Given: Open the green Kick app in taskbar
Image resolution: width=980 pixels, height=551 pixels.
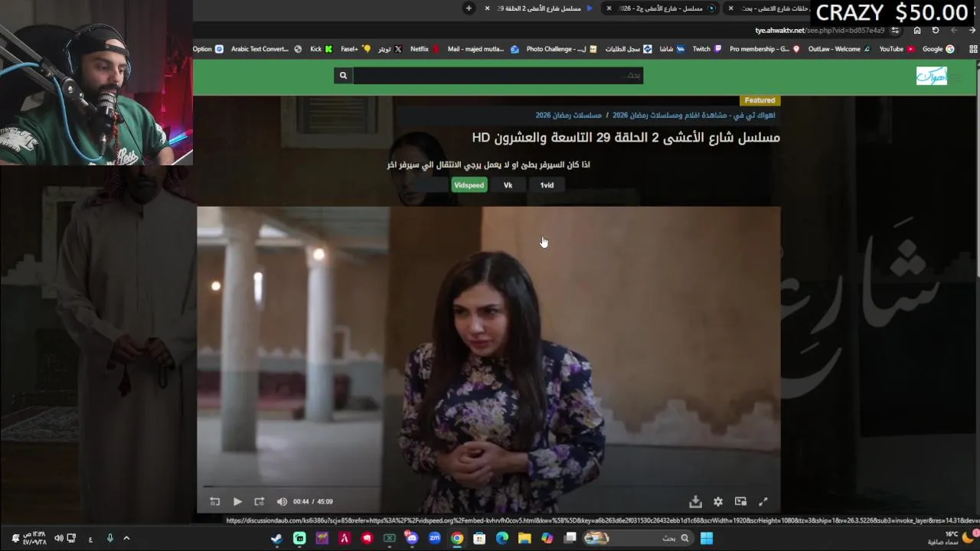Looking at the screenshot, I should coord(299,539).
